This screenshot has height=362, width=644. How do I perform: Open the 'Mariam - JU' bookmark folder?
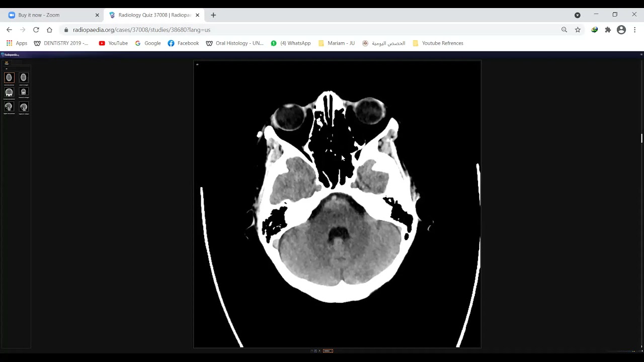coord(336,43)
